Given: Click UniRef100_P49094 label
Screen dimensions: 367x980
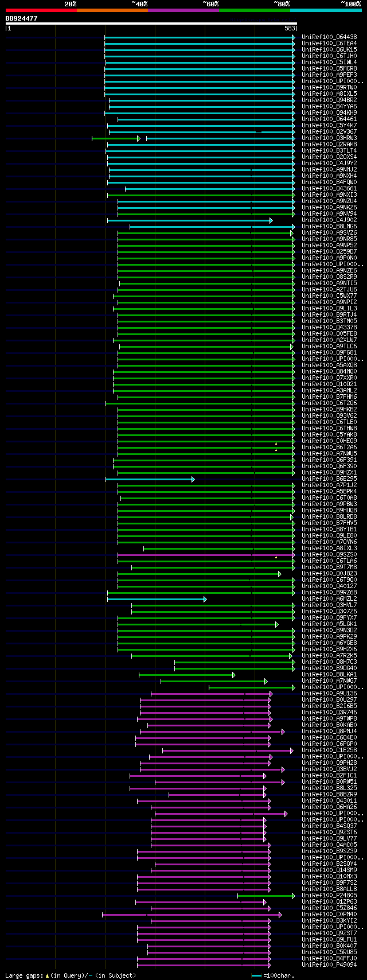Looking at the screenshot, I should click(329, 965).
